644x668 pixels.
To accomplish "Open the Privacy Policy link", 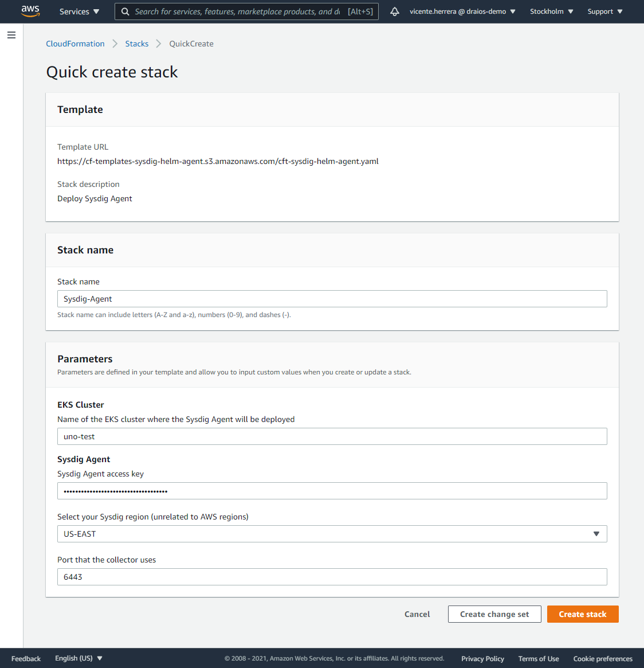I will pyautogui.click(x=482, y=658).
